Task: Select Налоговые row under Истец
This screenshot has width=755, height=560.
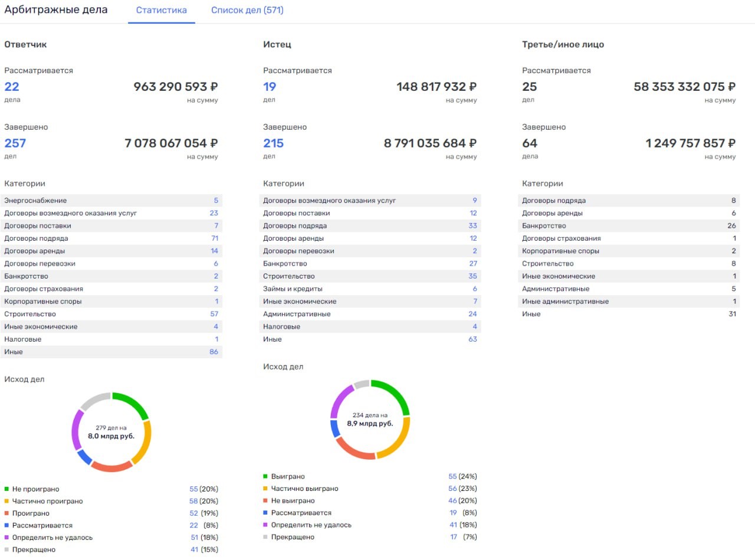Action: point(370,327)
